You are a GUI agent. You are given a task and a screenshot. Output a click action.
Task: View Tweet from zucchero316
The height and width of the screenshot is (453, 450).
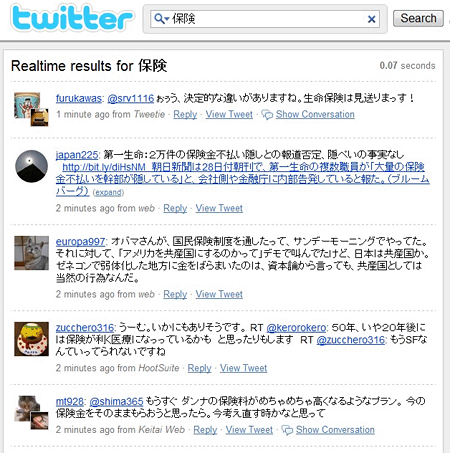point(243,368)
